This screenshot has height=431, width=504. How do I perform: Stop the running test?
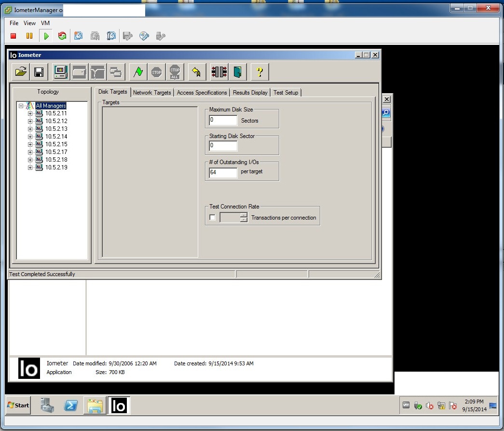pyautogui.click(x=156, y=71)
